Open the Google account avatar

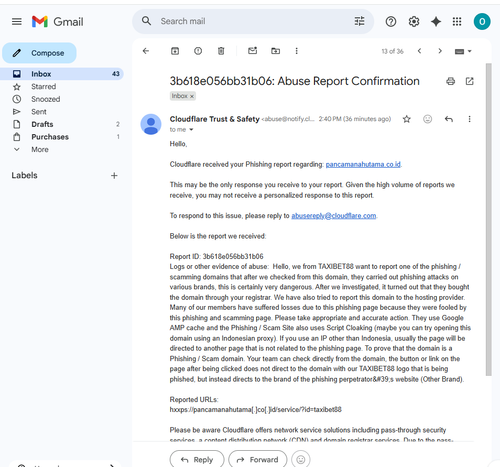coord(482,22)
